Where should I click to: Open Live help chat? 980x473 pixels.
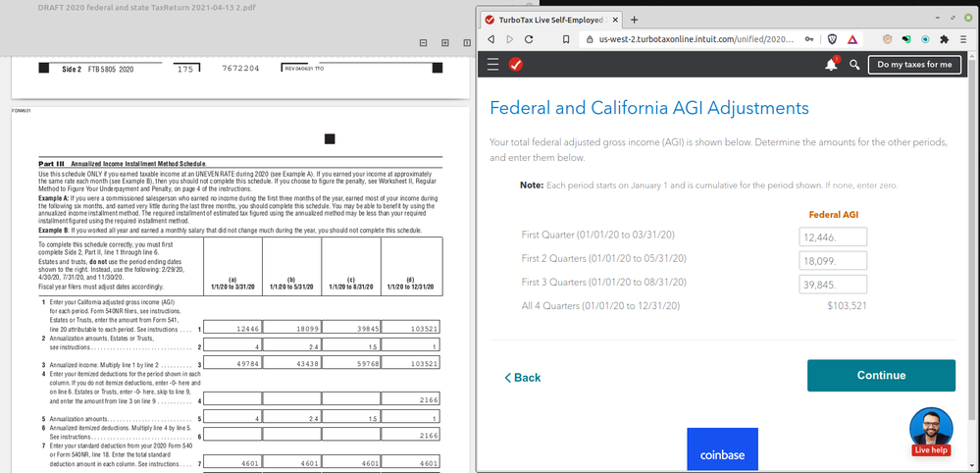pyautogui.click(x=931, y=432)
